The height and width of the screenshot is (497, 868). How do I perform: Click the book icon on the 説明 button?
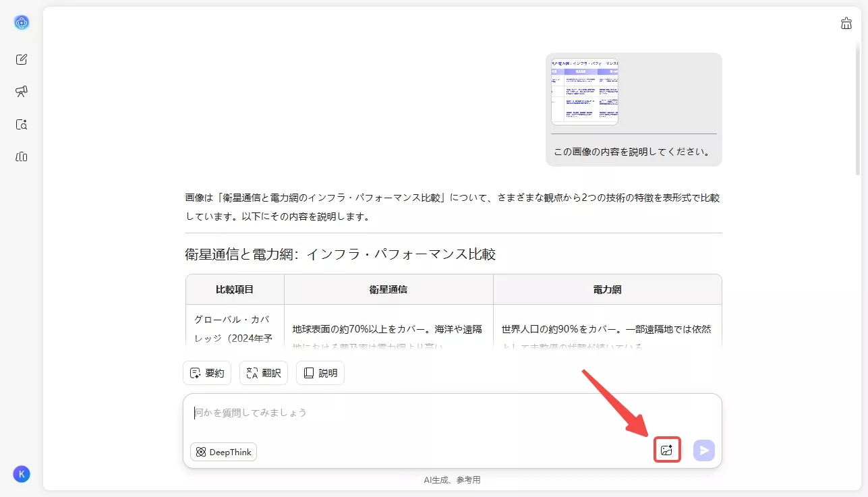[310, 372]
